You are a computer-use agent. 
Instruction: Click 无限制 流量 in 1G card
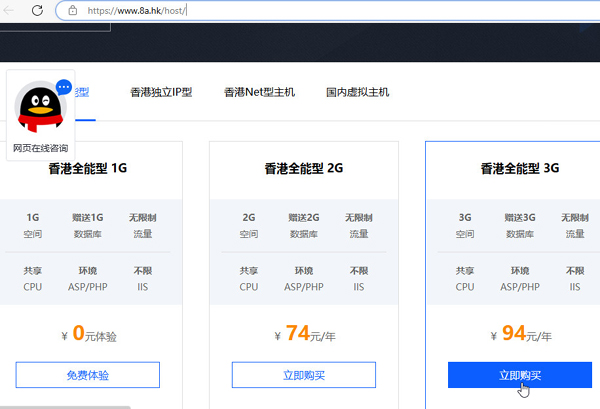[143, 226]
